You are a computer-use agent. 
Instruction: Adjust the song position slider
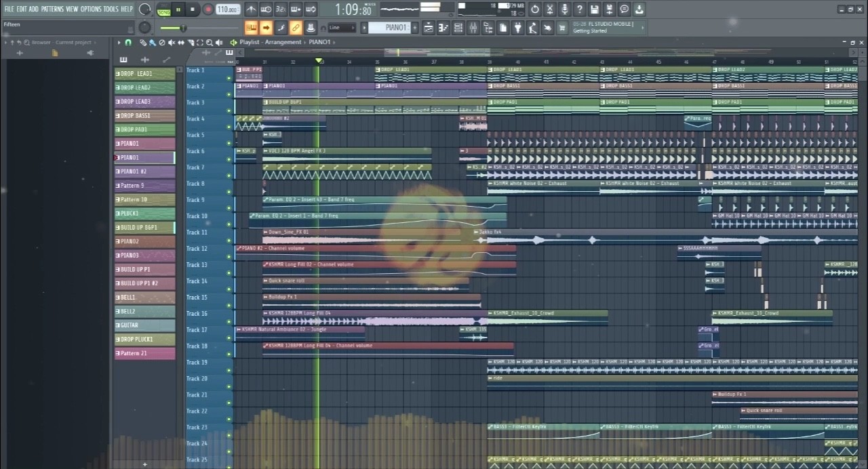(x=183, y=28)
